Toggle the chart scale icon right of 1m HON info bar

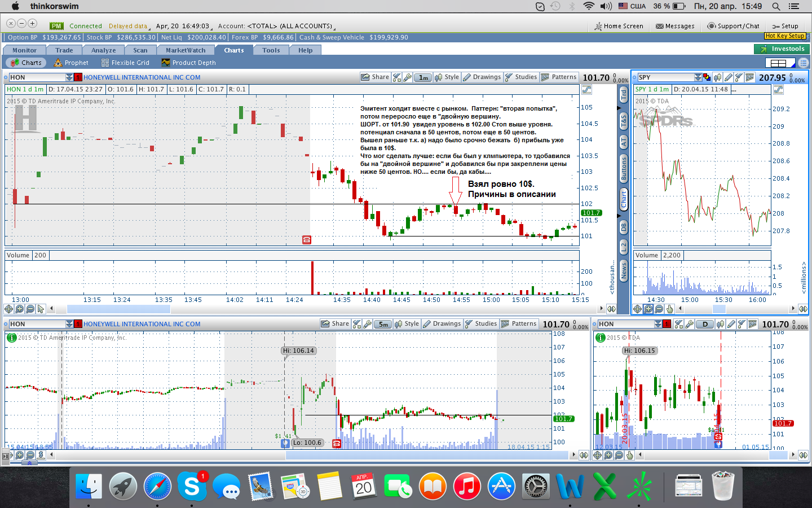pyautogui.click(x=586, y=90)
